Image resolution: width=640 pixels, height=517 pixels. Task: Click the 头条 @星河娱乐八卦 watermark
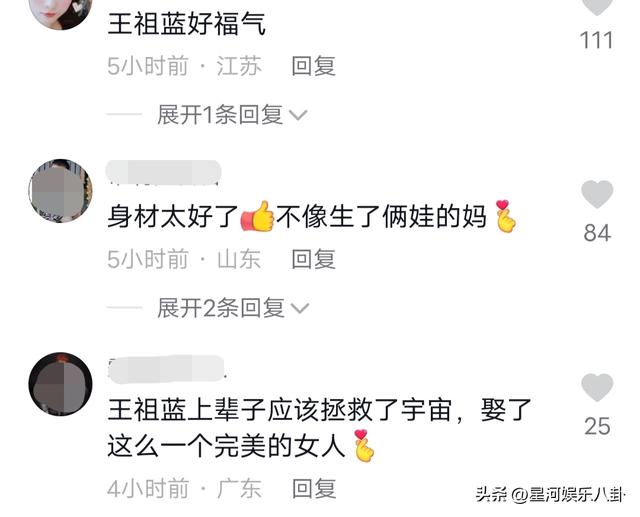(x=550, y=495)
